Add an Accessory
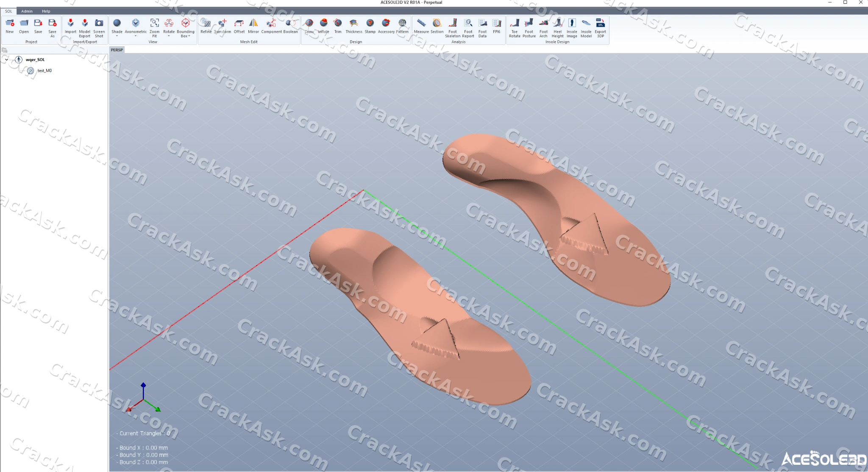This screenshot has width=868, height=472. tap(386, 26)
